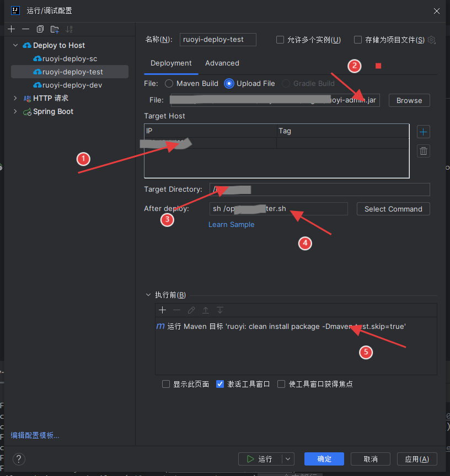Screen dimensions: 450x476
Task: Click the add new configuration plus icon
Action: (12, 29)
